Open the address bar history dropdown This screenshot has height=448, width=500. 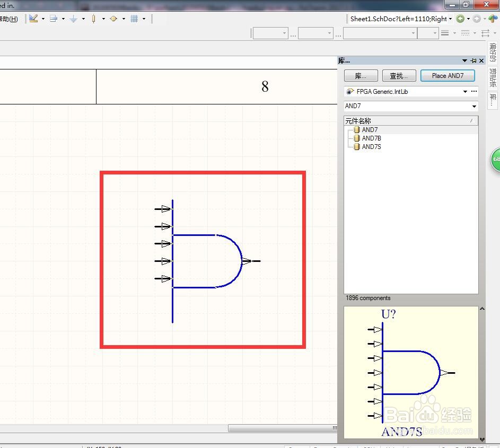(451, 19)
